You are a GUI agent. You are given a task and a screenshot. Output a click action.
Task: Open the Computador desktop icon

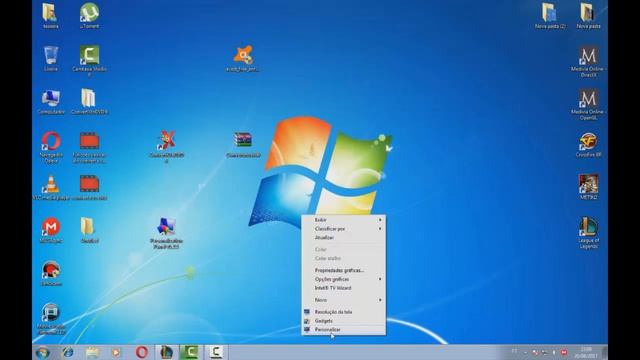click(x=51, y=102)
